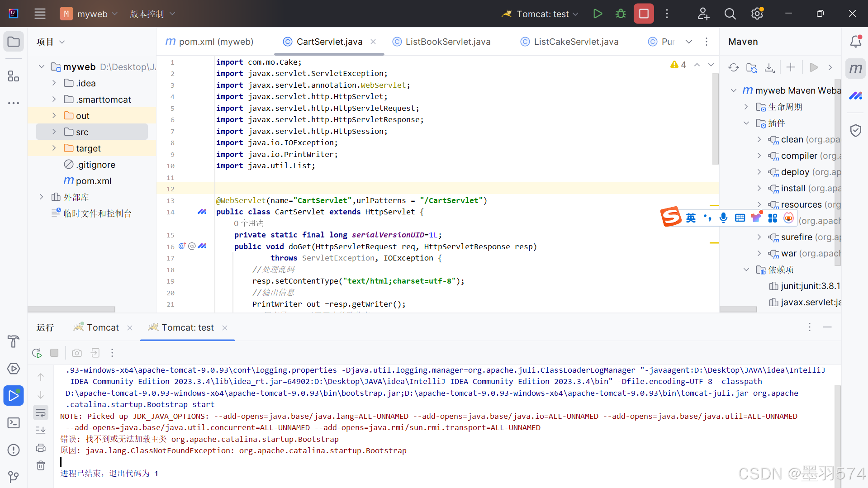Toggle Sogou input language 英
The height and width of the screenshot is (488, 868).
691,218
